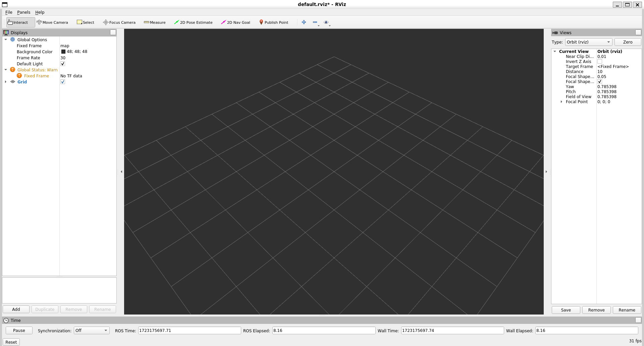Pick the Measure tool
Screen dimensions: 644x346
click(155, 22)
